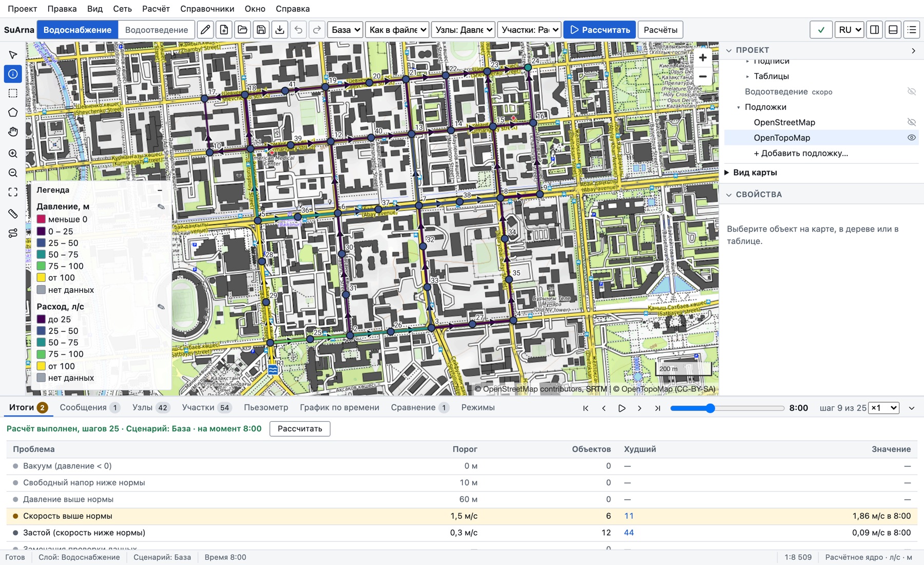Choose the polygon selection tool
This screenshot has width=924, height=565.
13,112
